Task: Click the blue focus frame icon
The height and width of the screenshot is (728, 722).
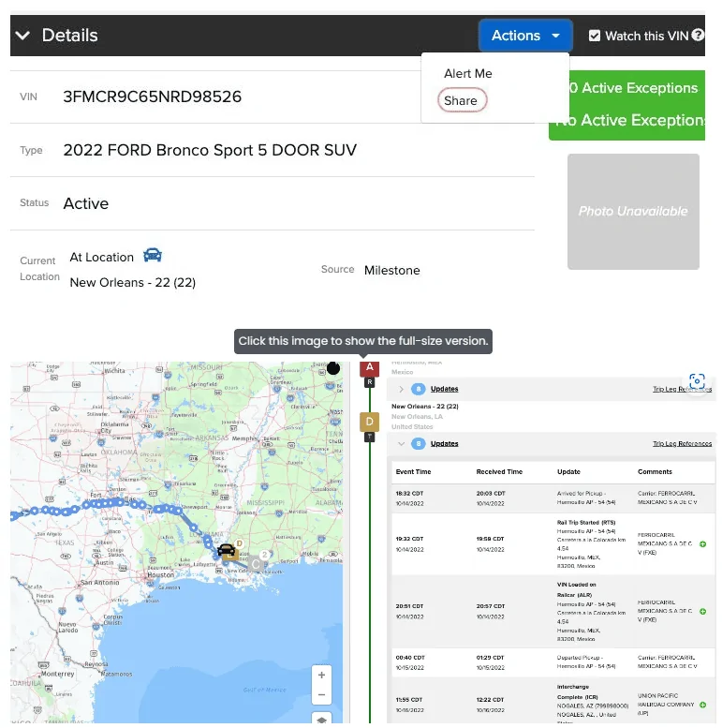Action: click(697, 381)
